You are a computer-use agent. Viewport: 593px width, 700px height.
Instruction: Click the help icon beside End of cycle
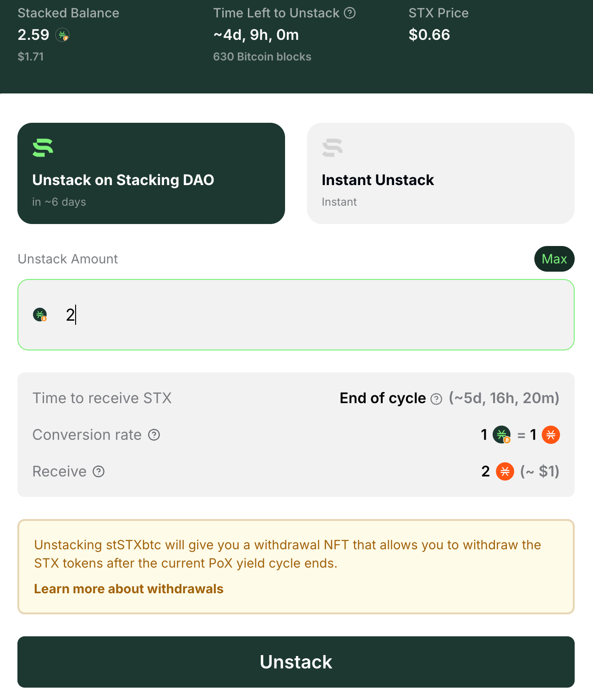point(436,399)
